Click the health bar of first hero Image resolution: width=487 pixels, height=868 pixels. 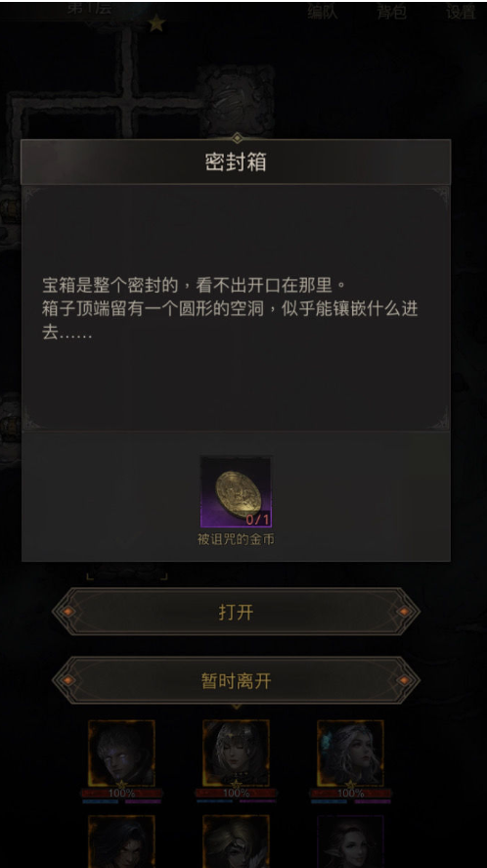[121, 793]
